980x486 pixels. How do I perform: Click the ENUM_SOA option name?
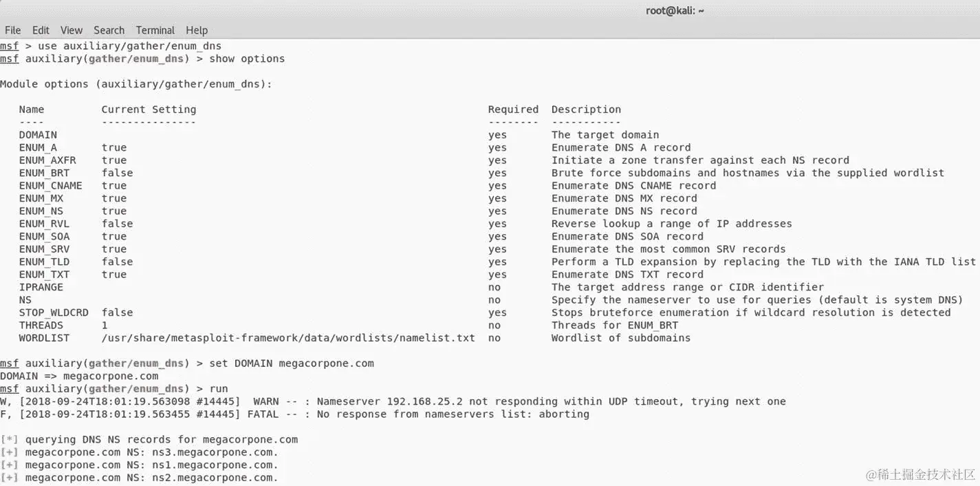[x=44, y=237]
